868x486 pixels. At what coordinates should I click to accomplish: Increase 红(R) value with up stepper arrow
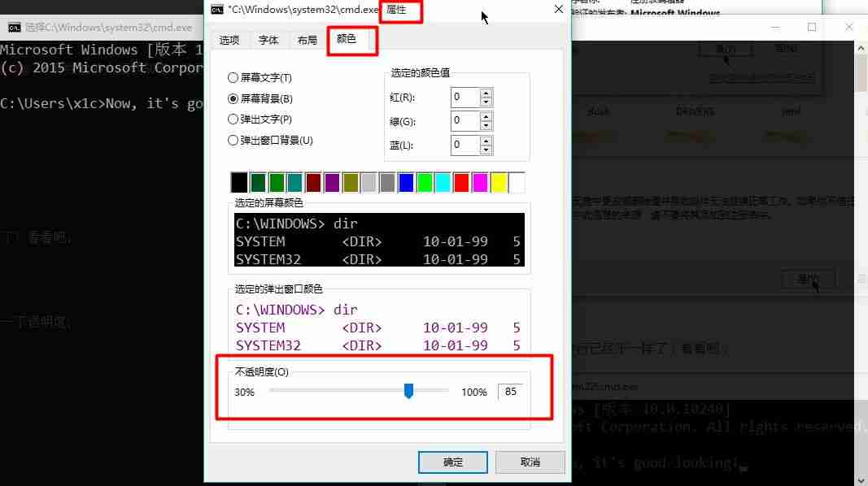486,93
